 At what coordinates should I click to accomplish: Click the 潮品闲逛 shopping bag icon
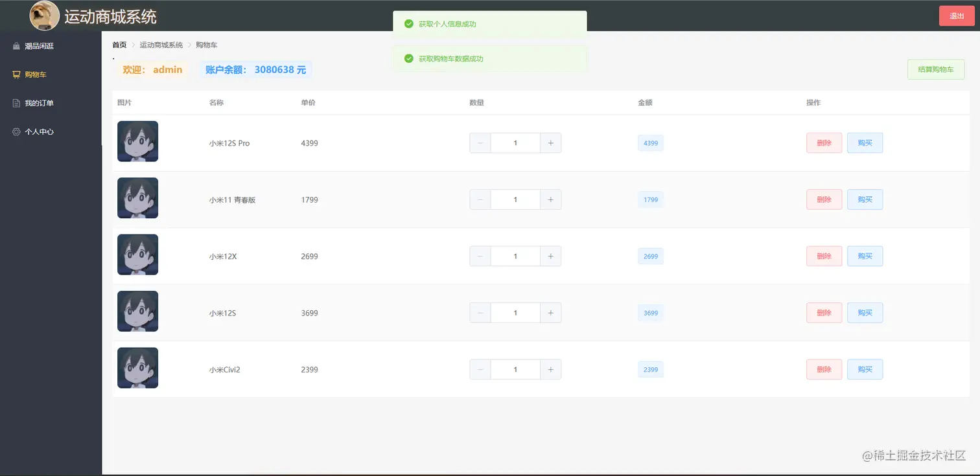point(16,46)
